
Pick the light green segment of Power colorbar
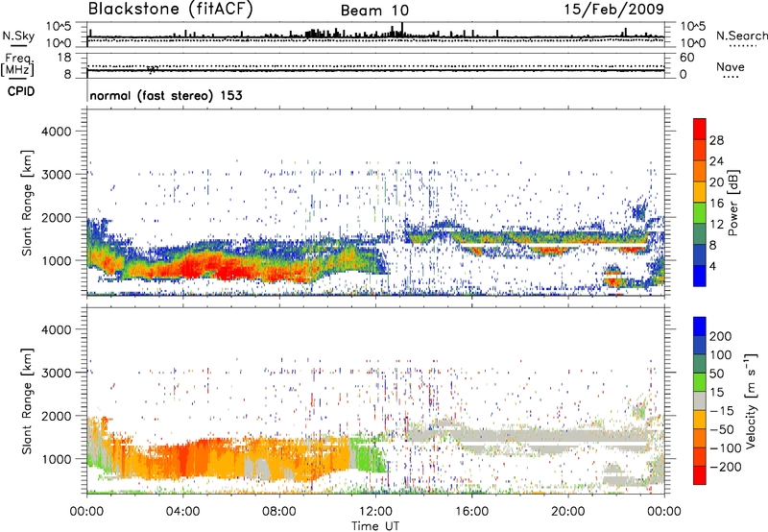(700, 213)
